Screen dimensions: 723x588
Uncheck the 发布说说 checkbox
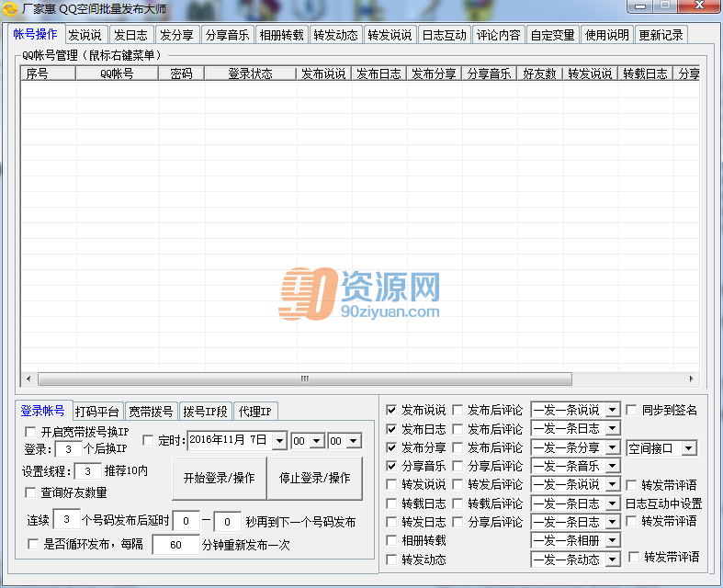(x=391, y=410)
